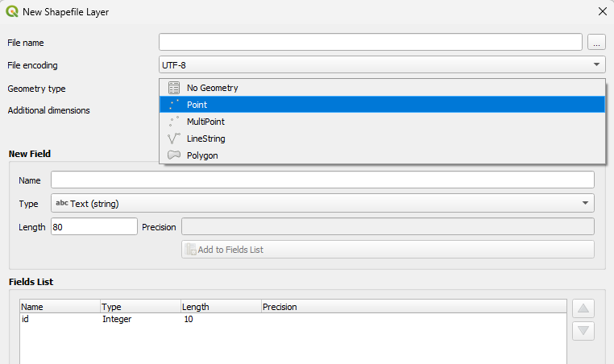Click the QGIS logo in title bar

tap(12, 11)
